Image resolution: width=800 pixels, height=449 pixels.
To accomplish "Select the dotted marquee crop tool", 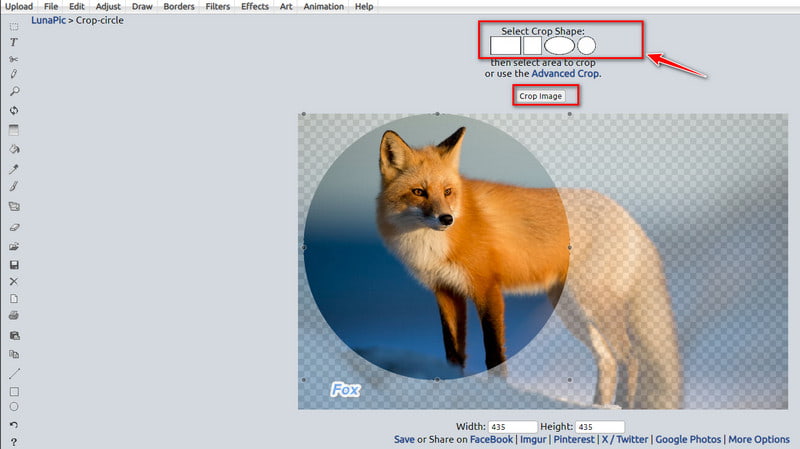I will 14,26.
